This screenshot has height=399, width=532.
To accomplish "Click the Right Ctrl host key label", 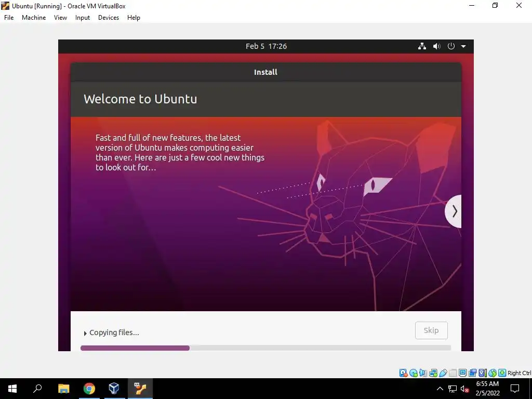I will (519, 373).
